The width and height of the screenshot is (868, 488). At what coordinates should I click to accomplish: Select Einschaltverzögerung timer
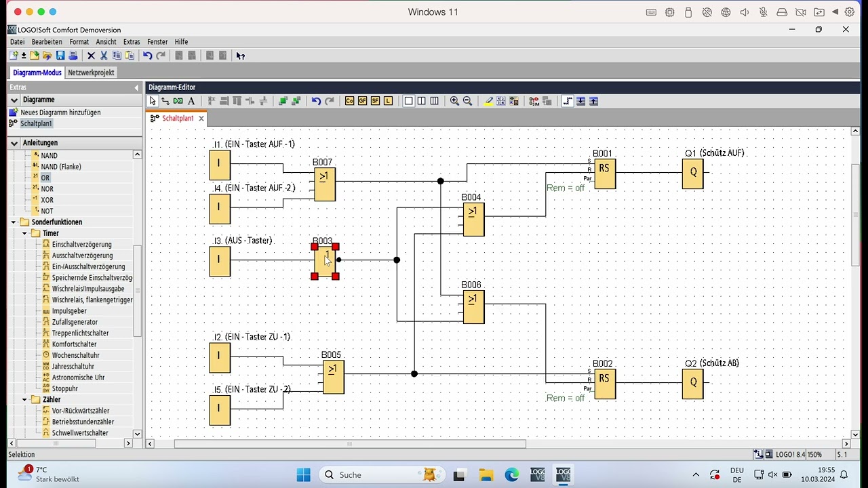(81, 245)
